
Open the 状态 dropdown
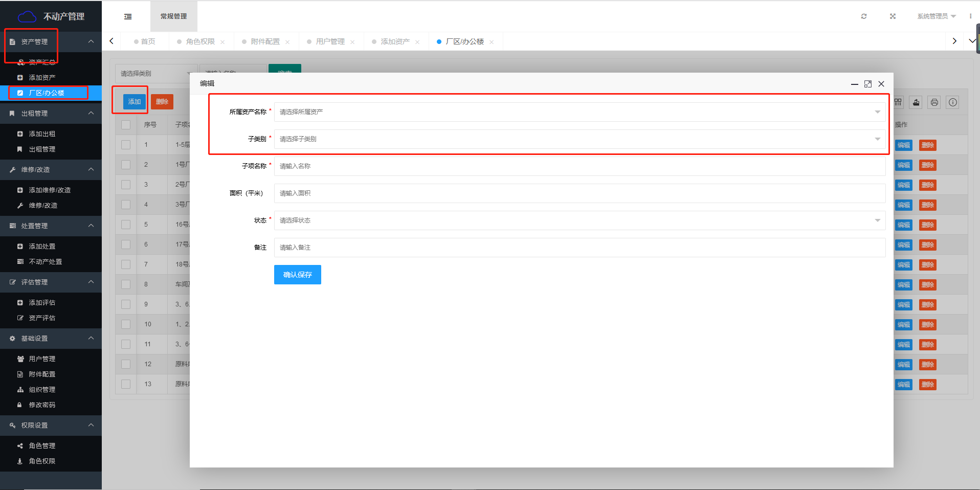580,220
